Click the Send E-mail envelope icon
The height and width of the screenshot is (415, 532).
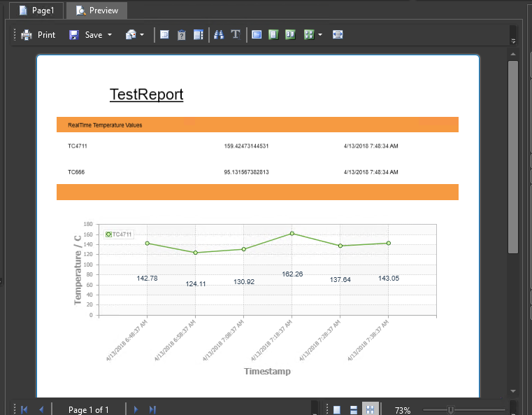click(131, 34)
